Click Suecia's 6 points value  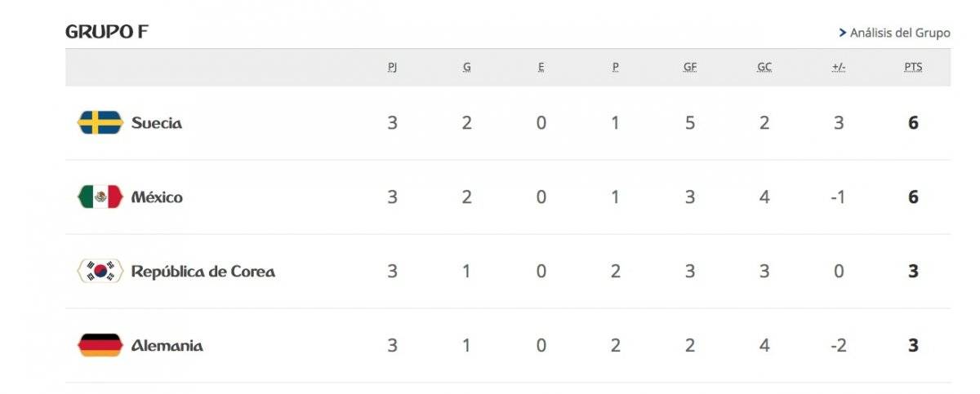913,123
